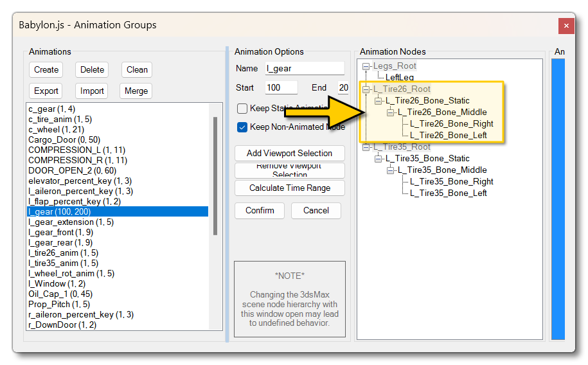Select the LeftLeg tree node

399,77
